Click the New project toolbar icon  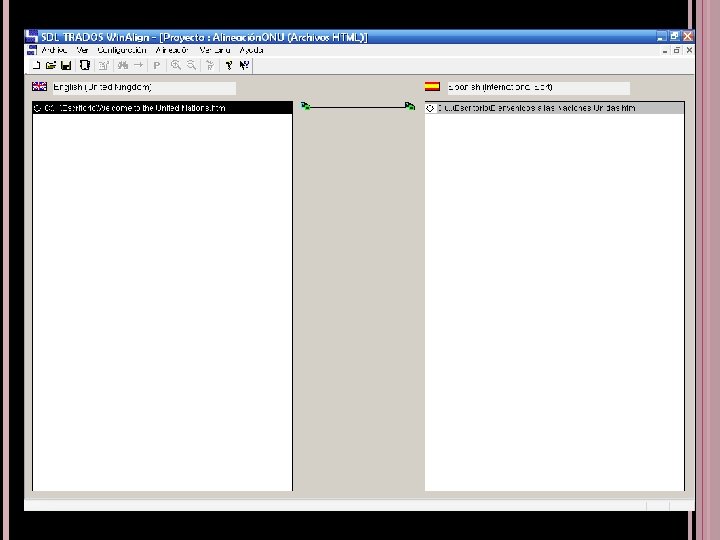tap(36, 65)
